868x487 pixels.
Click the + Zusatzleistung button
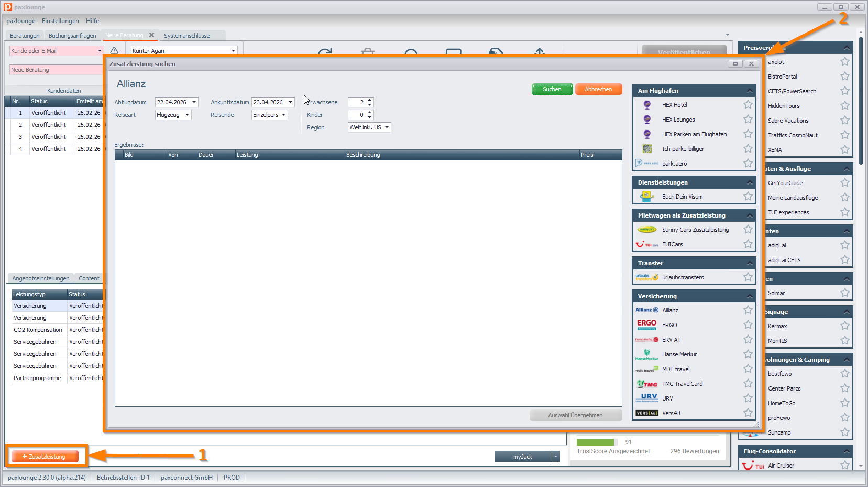pos(45,457)
